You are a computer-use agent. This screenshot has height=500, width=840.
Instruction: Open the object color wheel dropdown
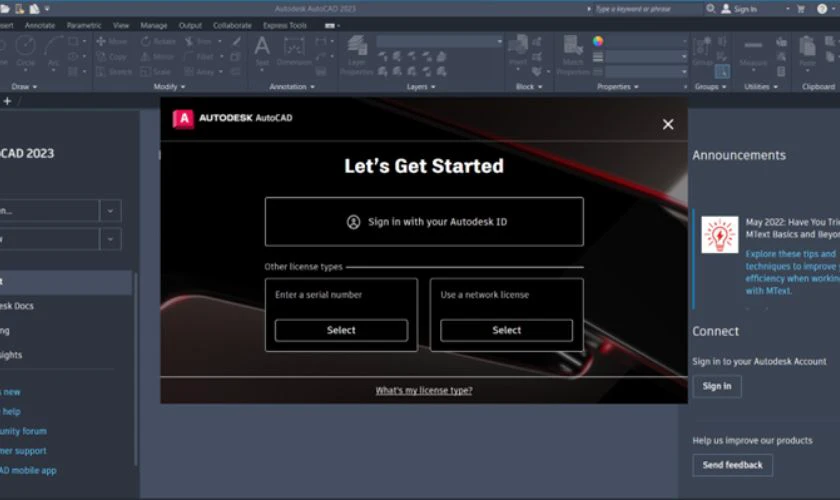(x=598, y=41)
